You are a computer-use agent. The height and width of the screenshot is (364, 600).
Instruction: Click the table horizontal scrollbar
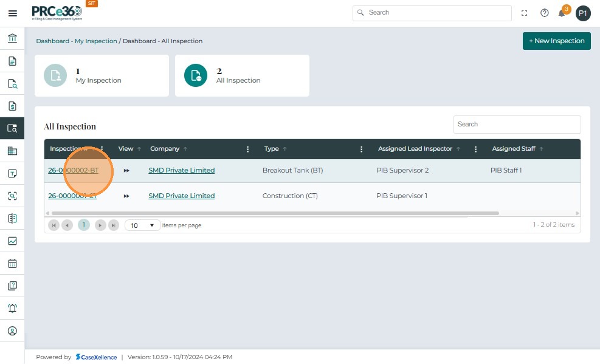click(x=274, y=213)
